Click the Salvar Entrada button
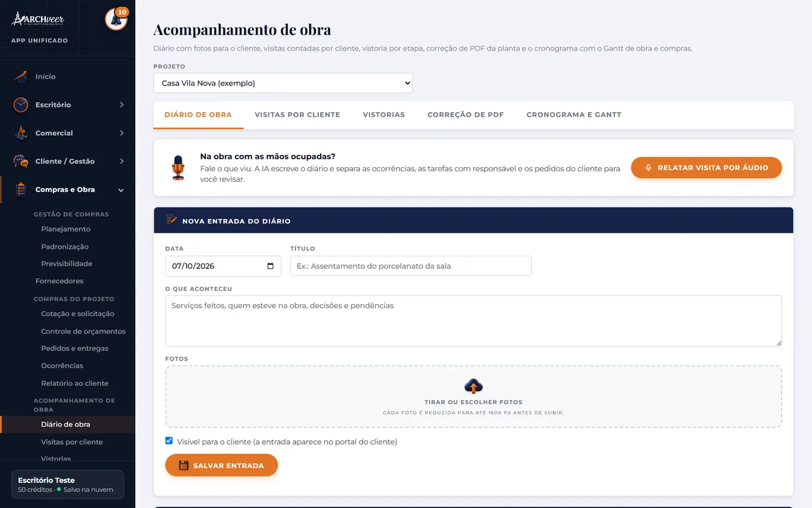Screen dimensions: 812x508 [x=222, y=466]
